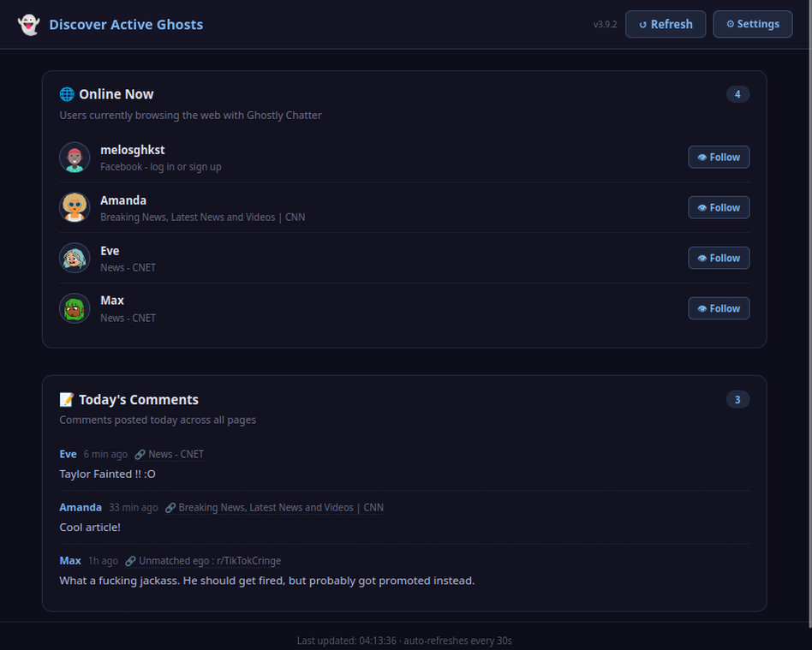Follow Eve
This screenshot has height=650, width=812.
719,258
